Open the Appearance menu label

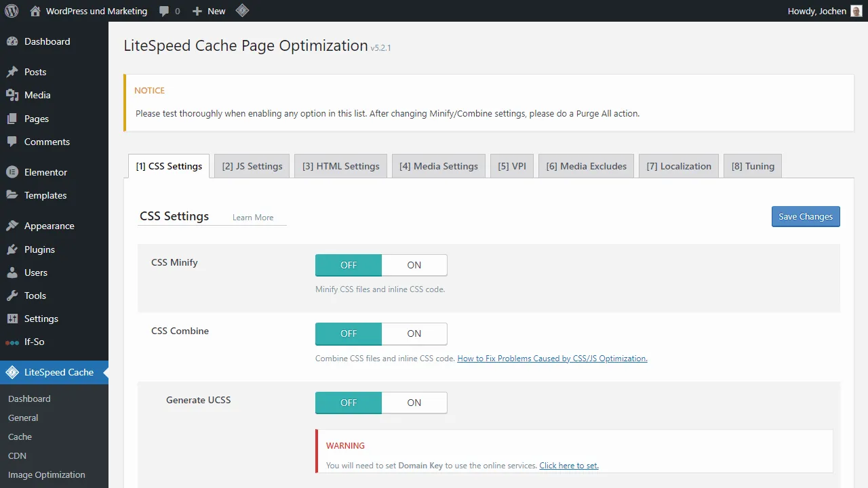(x=50, y=226)
